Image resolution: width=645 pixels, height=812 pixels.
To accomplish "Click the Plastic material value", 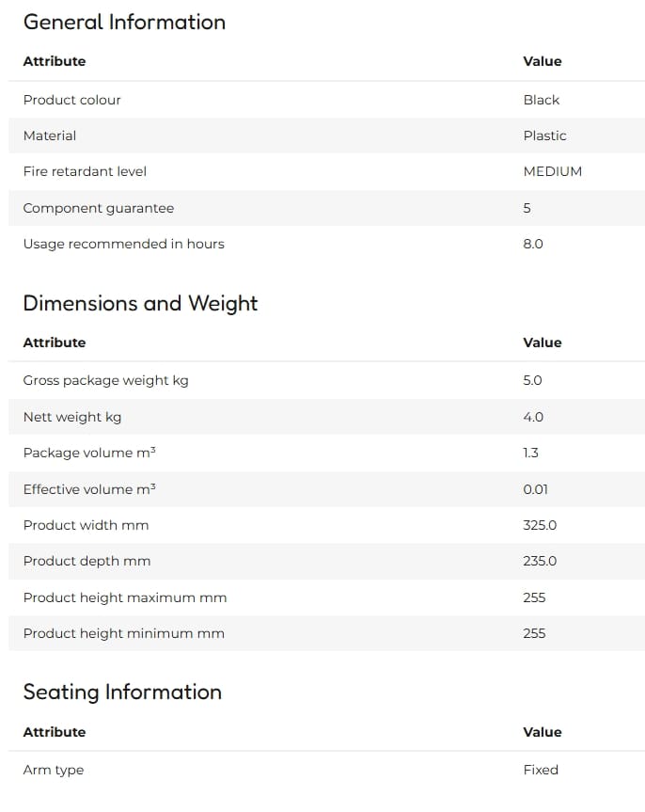I will pyautogui.click(x=544, y=135).
